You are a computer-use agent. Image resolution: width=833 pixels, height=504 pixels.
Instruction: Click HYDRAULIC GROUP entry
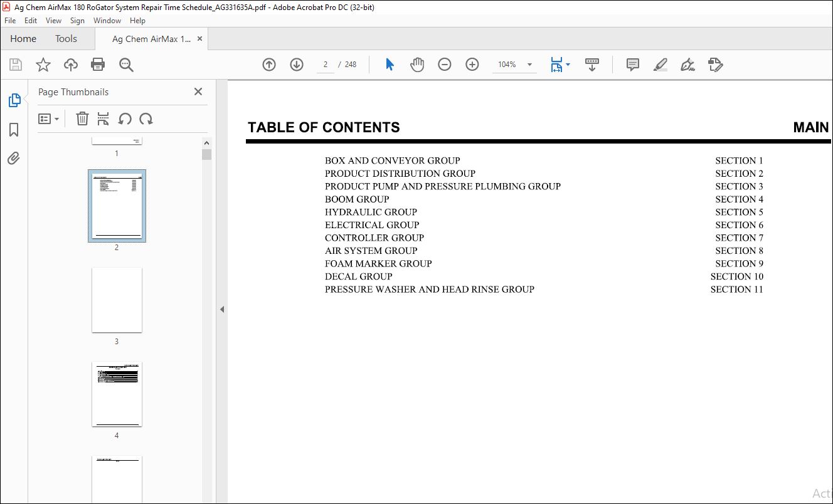[x=371, y=212]
